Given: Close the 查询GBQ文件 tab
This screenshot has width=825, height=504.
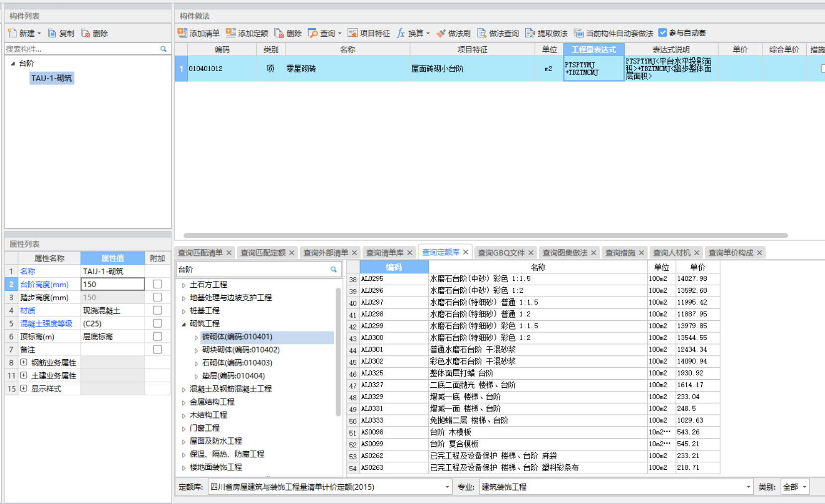Looking at the screenshot, I should click(531, 252).
